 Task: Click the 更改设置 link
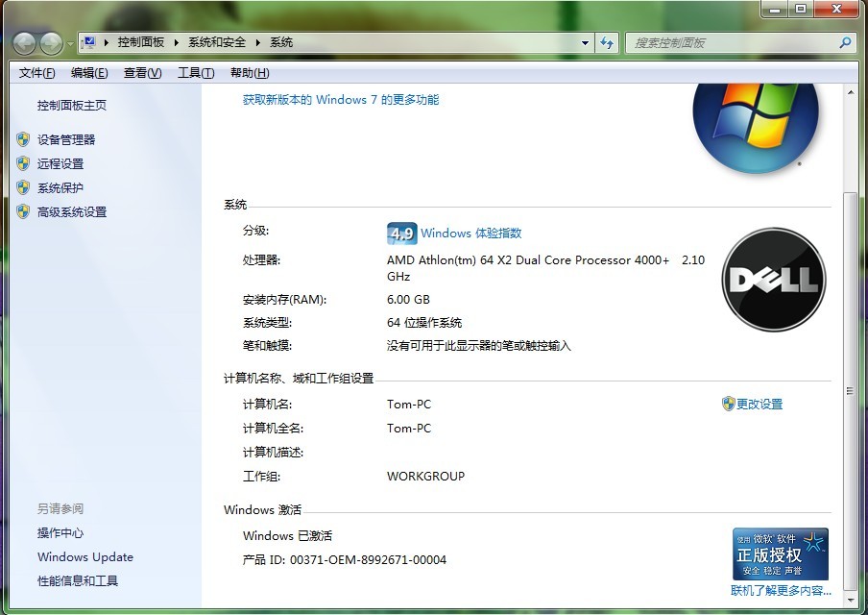pyautogui.click(x=759, y=404)
